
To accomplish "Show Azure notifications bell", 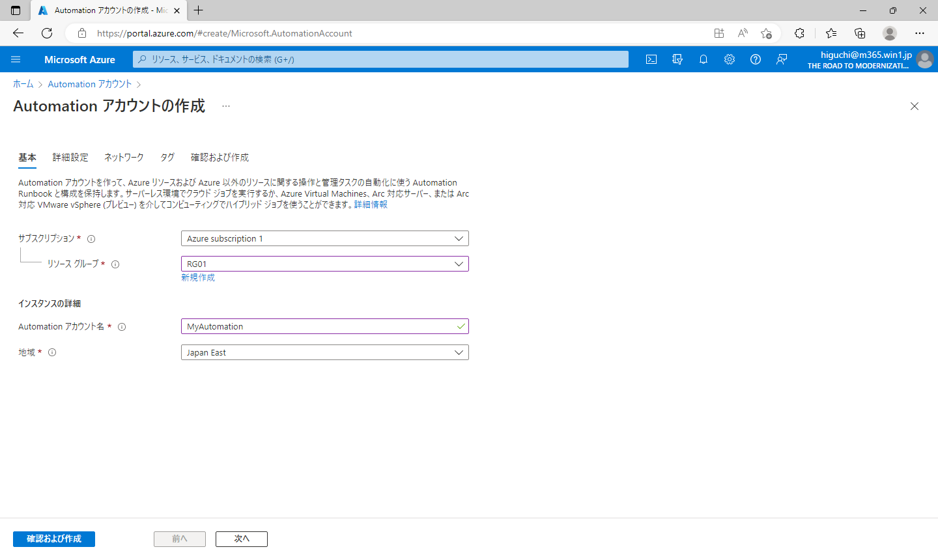I will 703,59.
